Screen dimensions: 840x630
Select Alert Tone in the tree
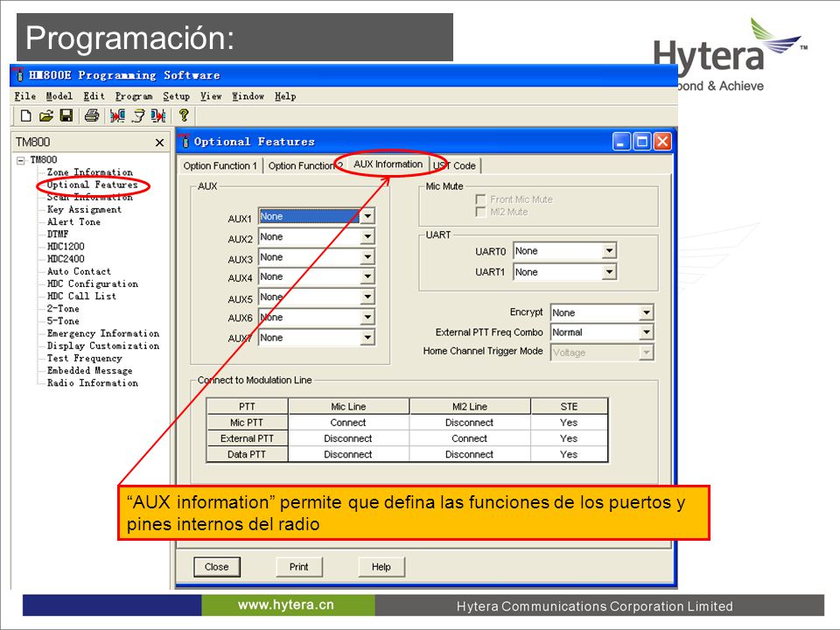tap(73, 221)
